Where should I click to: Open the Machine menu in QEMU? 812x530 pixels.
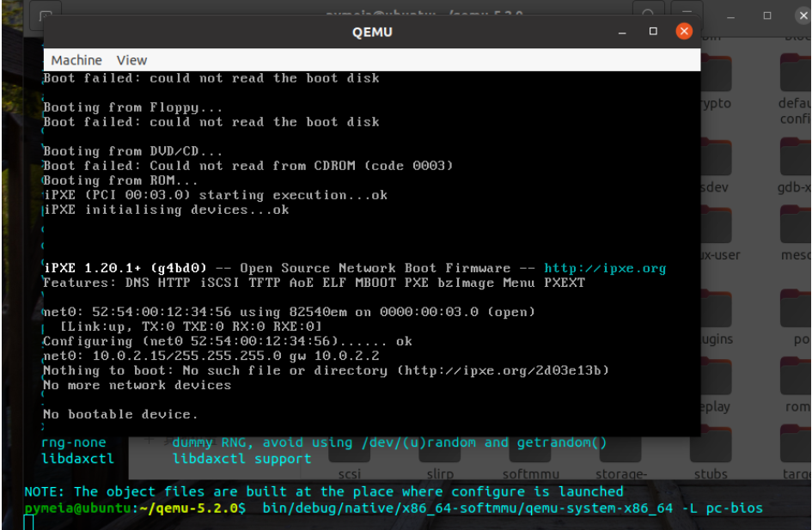pyautogui.click(x=76, y=60)
